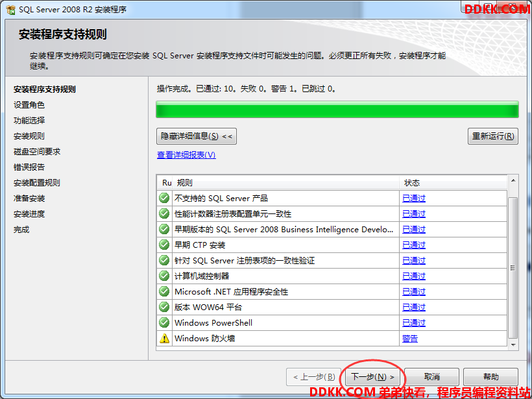Click the check icon for Microsoft .NET 应用程序安全性

coord(164,291)
